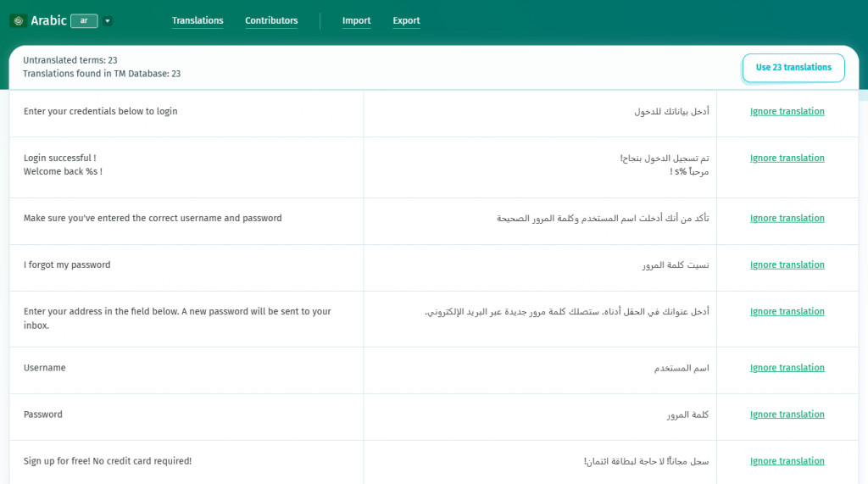Ignore the Password translation
Viewport: 868px width, 484px height.
tap(787, 414)
